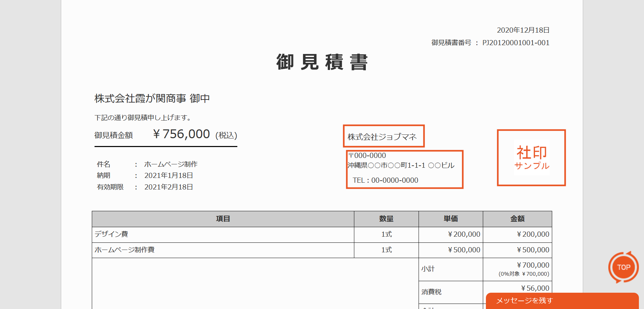Click the 御見積書番号 label
This screenshot has height=309, width=644.
click(451, 43)
